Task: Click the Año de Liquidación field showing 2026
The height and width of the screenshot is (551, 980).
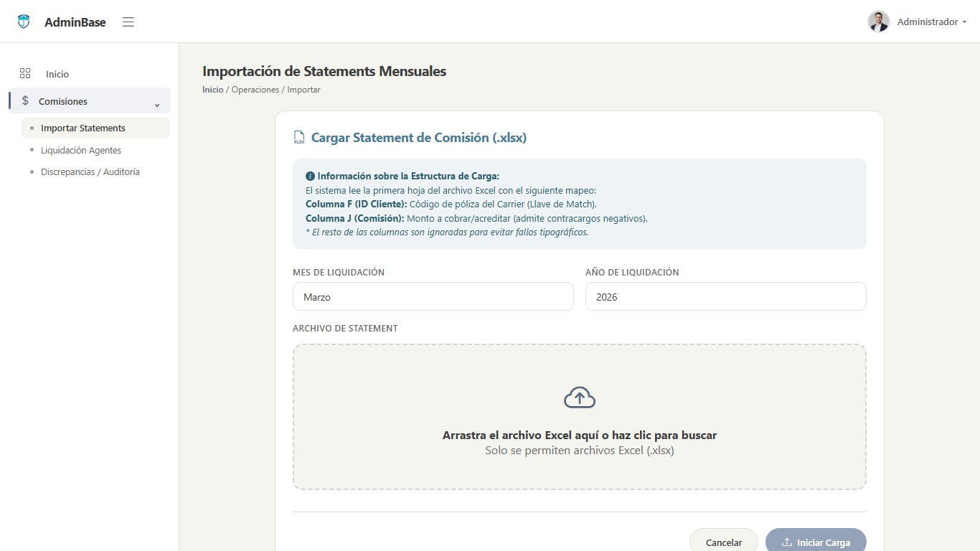Action: (726, 296)
